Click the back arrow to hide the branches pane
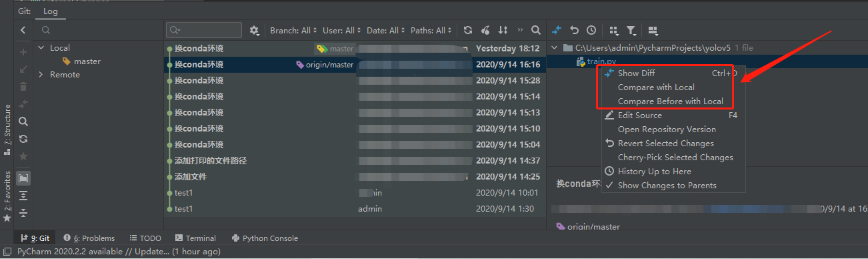Image resolution: width=868 pixels, height=259 pixels. [23, 30]
